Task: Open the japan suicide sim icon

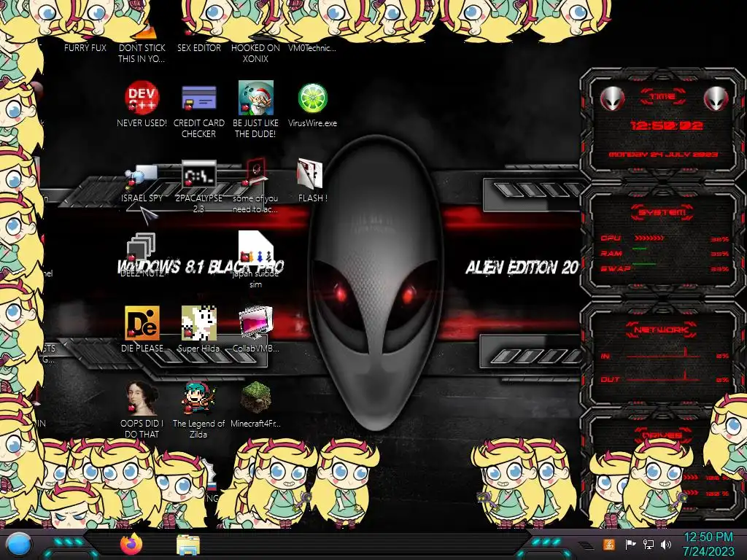Action: click(256, 248)
